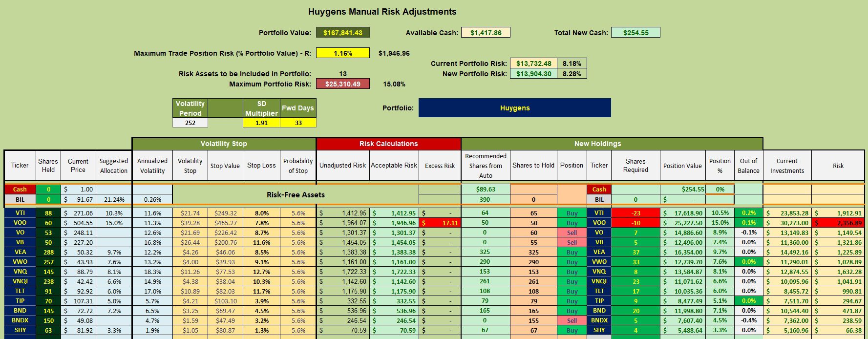
Task: Select the VTI ticker cell in first column
Action: 20,213
